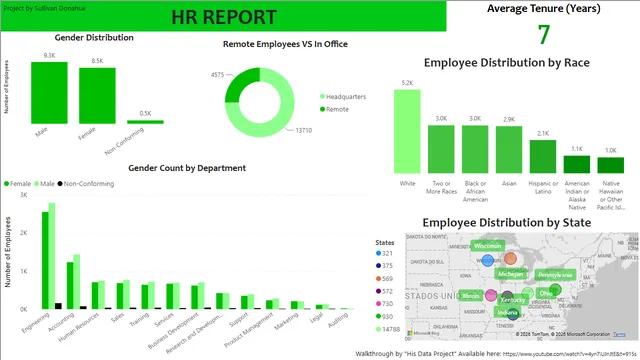Select Non-Conforming in the department chart legend
640x360 pixels.
coord(86,184)
